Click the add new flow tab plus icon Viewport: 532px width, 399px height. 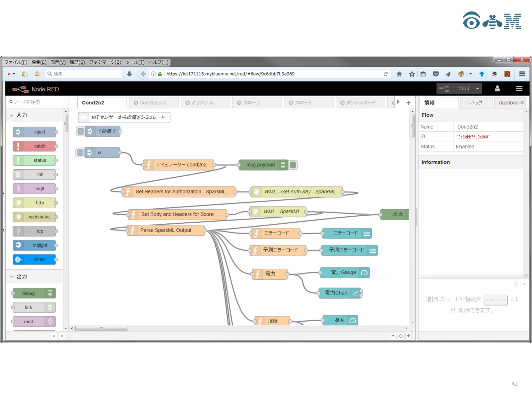[408, 103]
